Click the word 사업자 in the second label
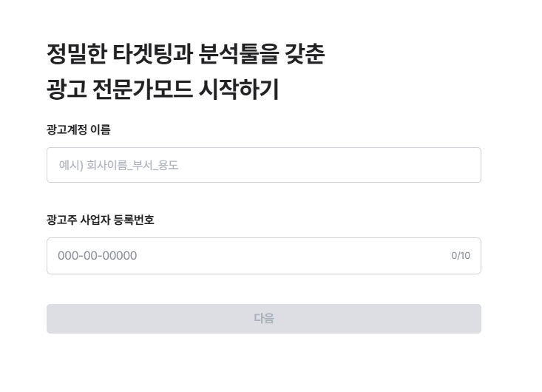This screenshot has width=542, height=392. point(95,220)
